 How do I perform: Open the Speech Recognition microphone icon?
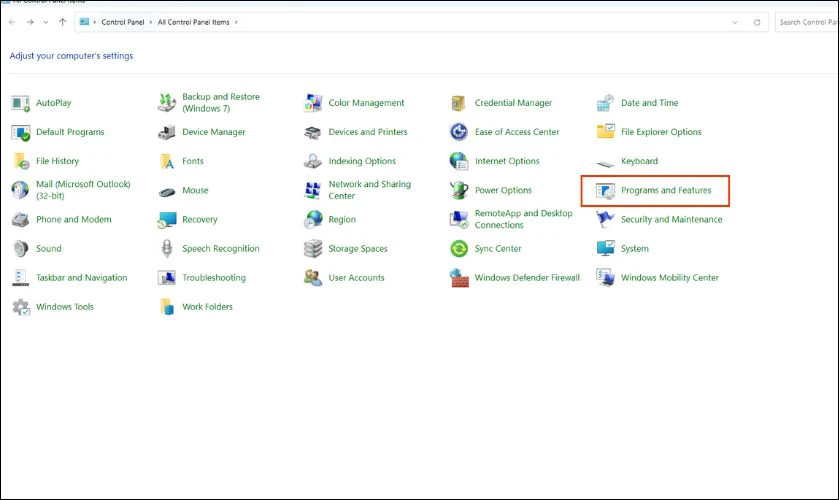point(166,249)
